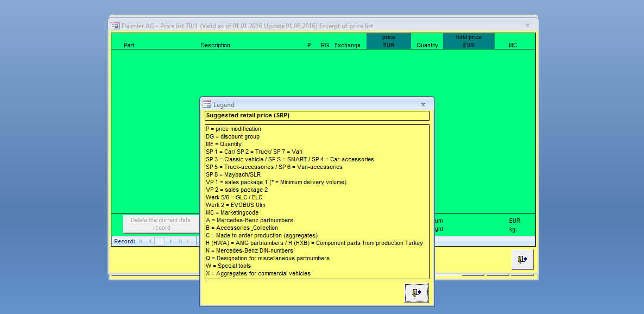Click the exit door icon in price list window
The width and height of the screenshot is (644, 314).
click(x=522, y=260)
